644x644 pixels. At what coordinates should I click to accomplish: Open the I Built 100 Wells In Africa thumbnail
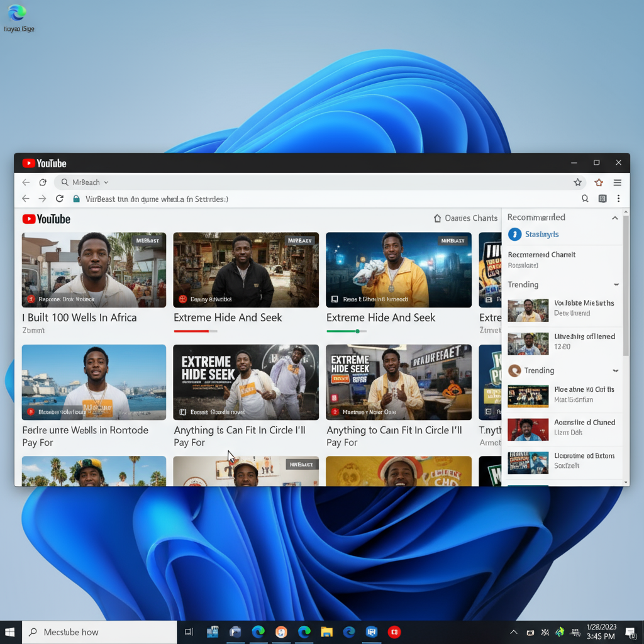94,270
